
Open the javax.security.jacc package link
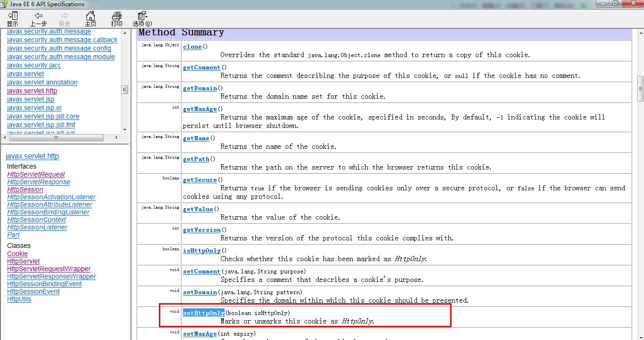pos(34,65)
